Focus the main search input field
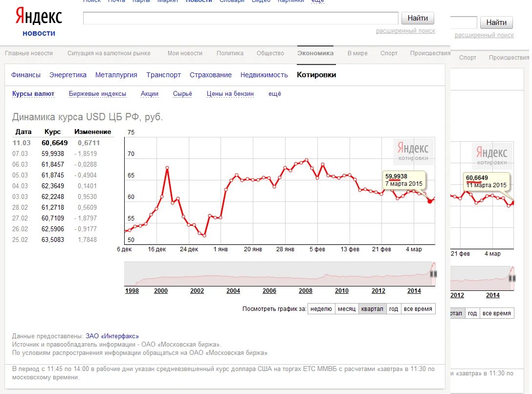532x394 pixels. tap(241, 18)
